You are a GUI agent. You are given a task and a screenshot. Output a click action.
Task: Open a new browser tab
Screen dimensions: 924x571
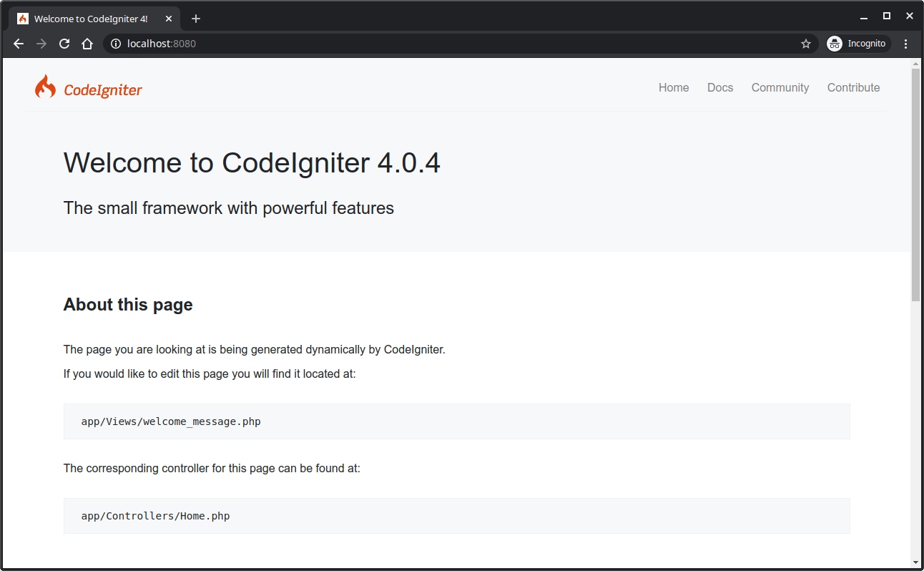[x=196, y=19]
